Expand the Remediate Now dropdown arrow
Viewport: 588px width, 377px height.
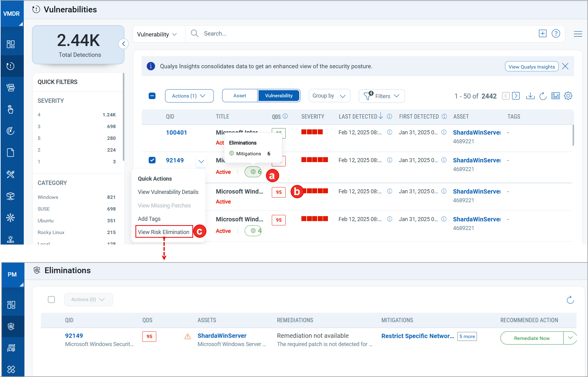click(x=570, y=338)
